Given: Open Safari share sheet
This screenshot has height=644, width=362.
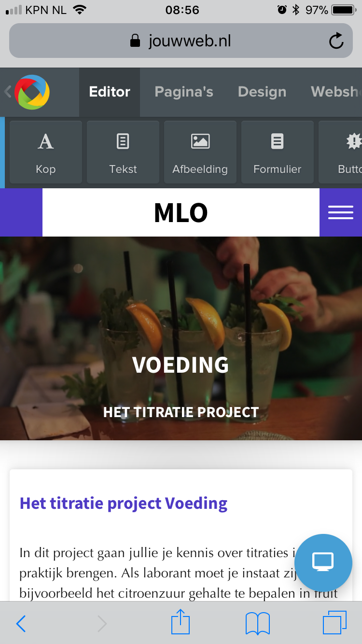Looking at the screenshot, I should tap(181, 622).
